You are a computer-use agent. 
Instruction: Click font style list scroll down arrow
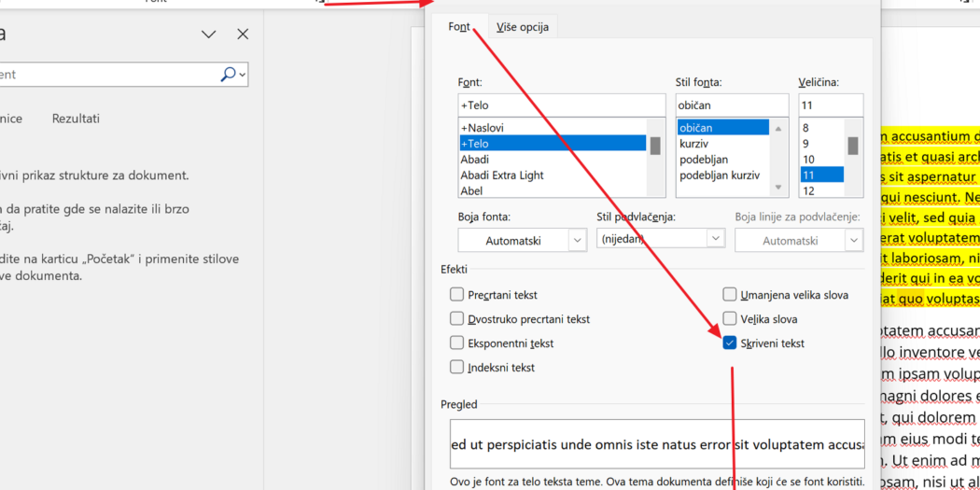coord(778,187)
